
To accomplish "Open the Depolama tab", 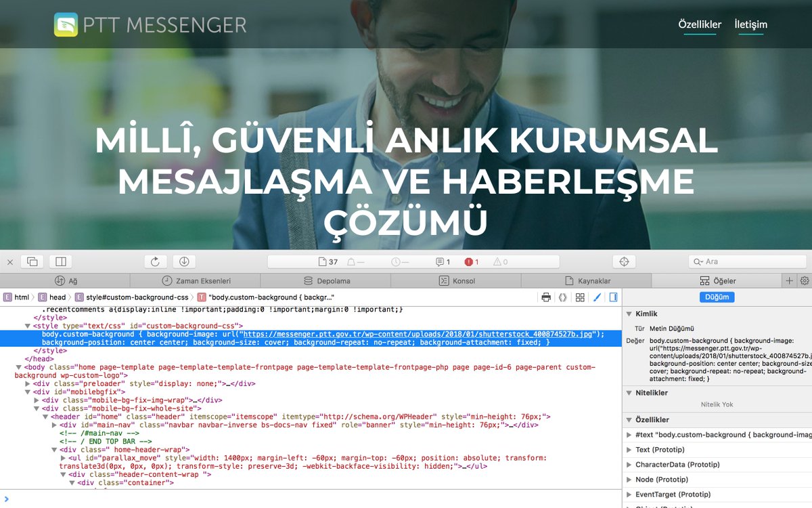I will [326, 280].
